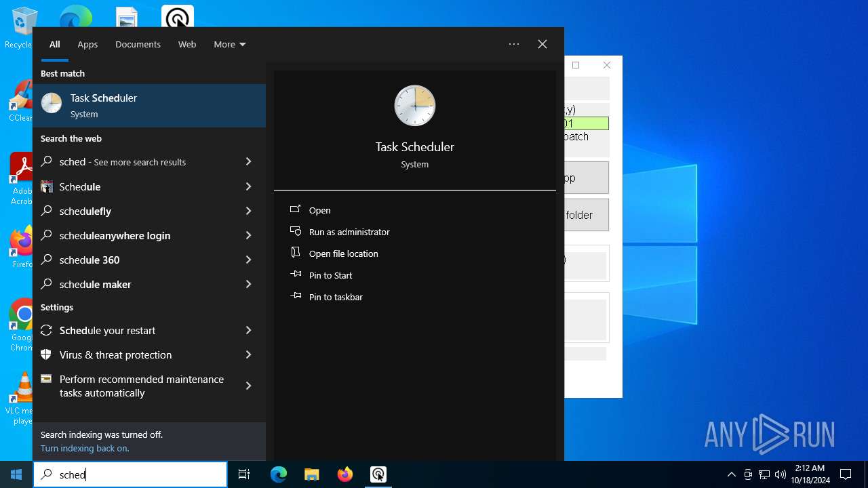868x488 pixels.
Task: Switch to the Apps search tab
Action: tap(87, 44)
